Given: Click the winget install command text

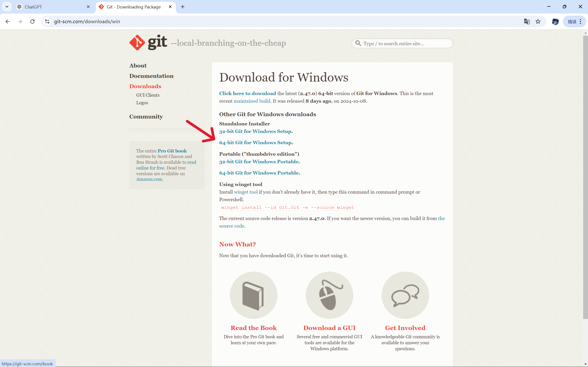Looking at the screenshot, I should (x=287, y=207).
